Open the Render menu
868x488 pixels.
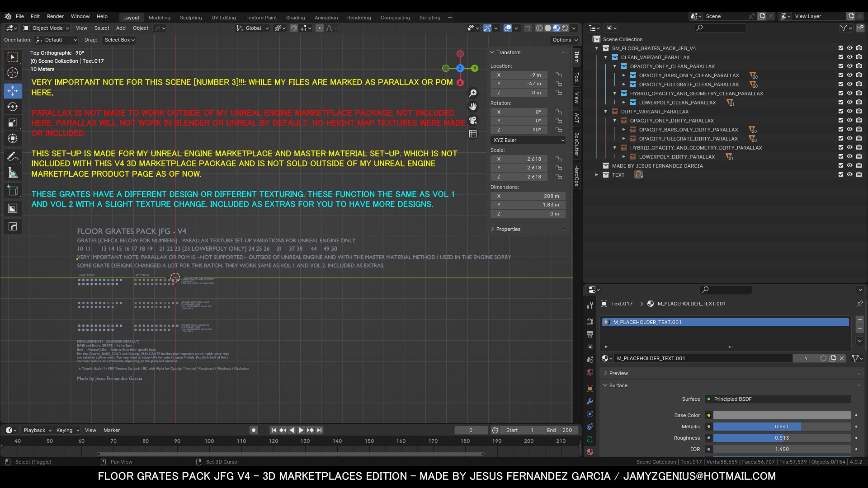(55, 16)
